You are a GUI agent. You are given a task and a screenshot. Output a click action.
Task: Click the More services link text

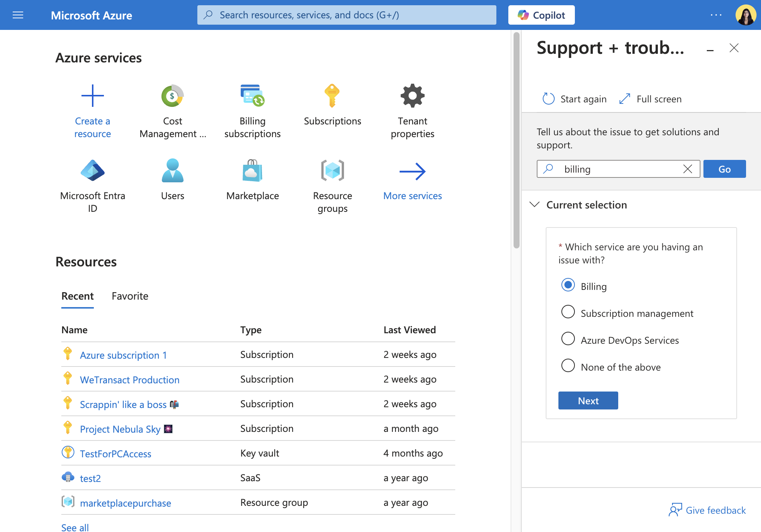[413, 196]
